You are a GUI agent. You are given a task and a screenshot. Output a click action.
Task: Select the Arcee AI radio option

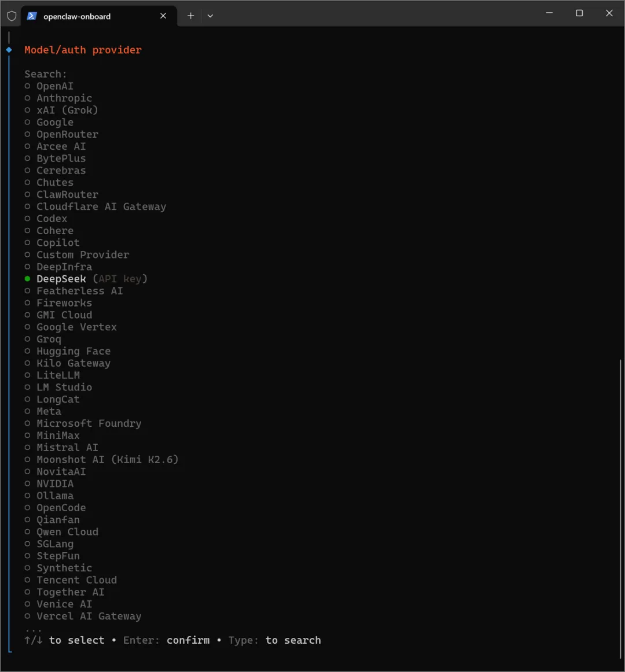pos(56,146)
